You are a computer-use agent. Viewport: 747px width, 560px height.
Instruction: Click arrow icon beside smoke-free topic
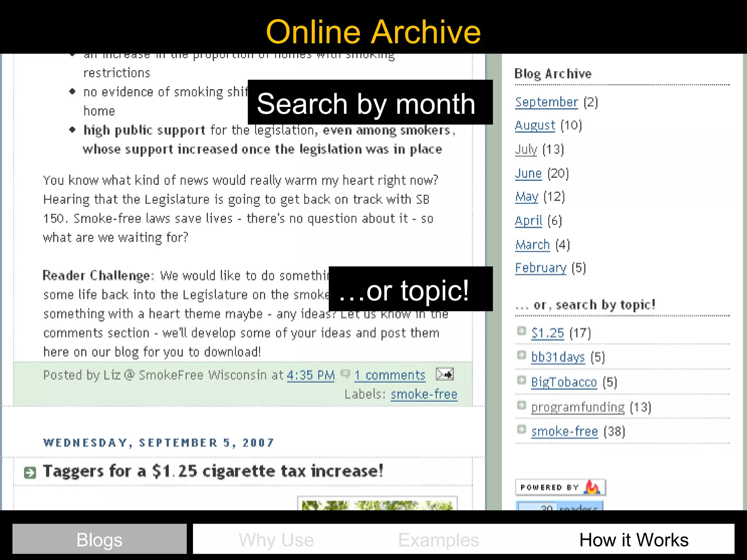522,429
